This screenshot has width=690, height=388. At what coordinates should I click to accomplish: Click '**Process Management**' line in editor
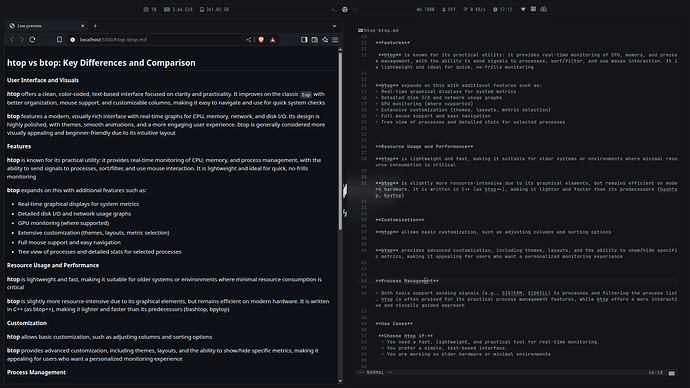click(x=407, y=281)
